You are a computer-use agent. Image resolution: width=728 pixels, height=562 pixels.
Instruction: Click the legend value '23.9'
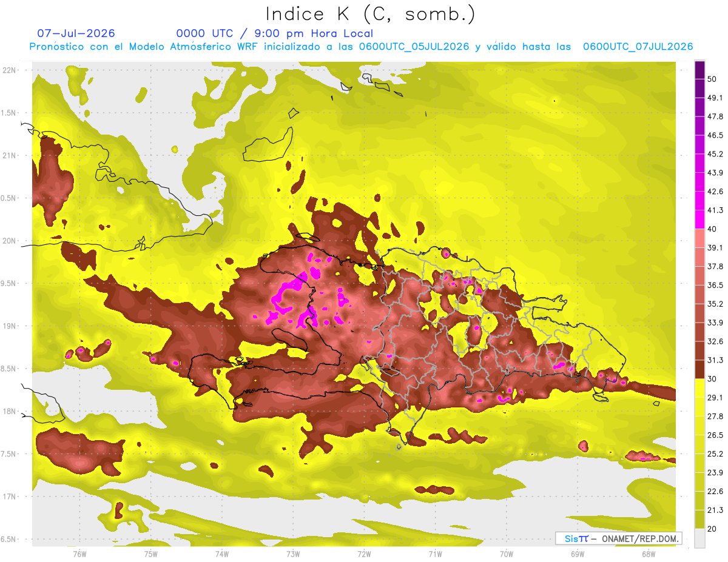715,473
